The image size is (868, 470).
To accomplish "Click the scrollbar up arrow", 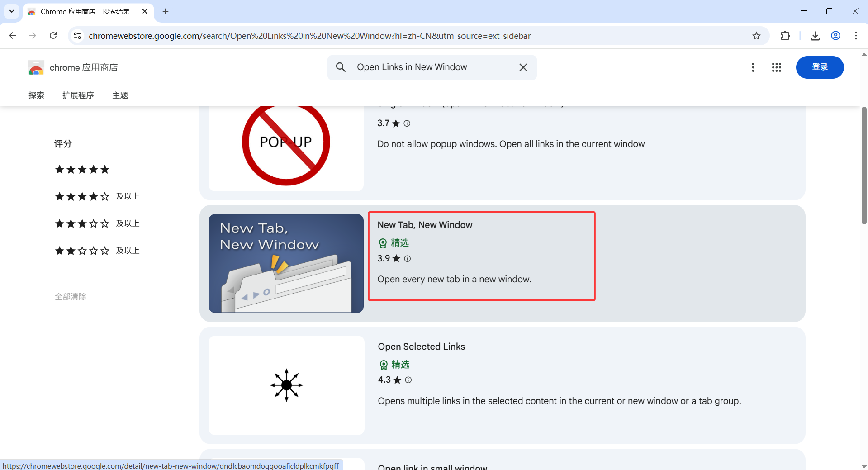I will (864, 55).
